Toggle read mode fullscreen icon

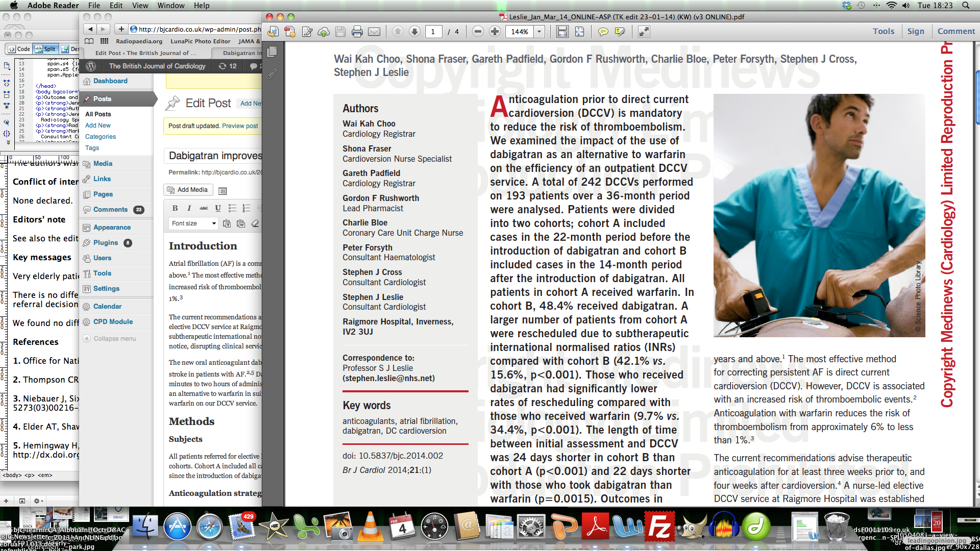point(644,32)
